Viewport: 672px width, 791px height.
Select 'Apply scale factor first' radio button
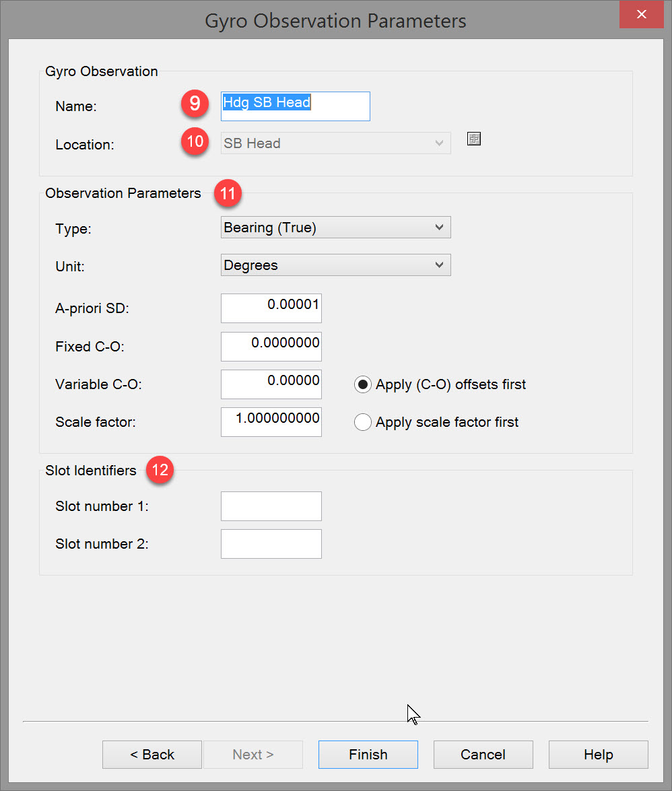coord(363,423)
